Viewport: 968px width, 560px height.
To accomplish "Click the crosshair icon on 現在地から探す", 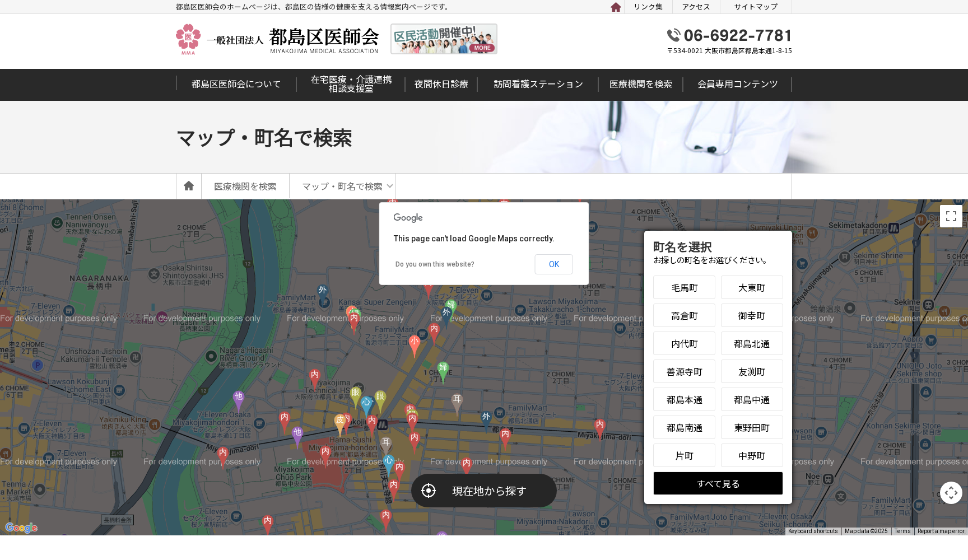I will [429, 491].
